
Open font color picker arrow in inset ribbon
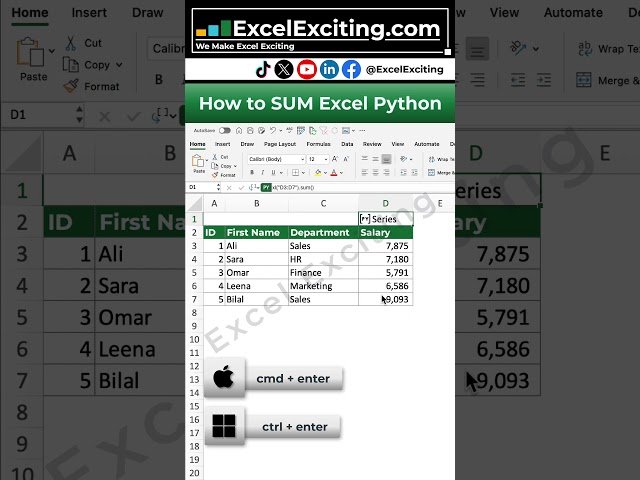[x=341, y=173]
